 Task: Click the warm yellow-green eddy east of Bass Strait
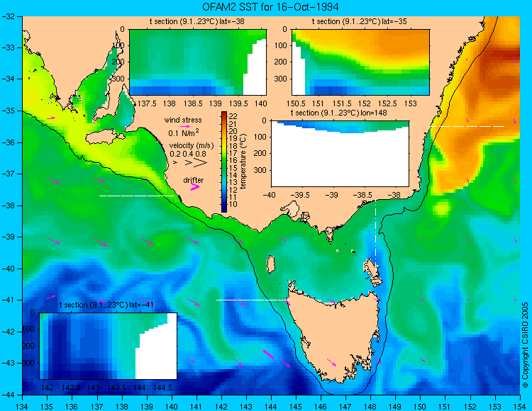pyautogui.click(x=441, y=208)
